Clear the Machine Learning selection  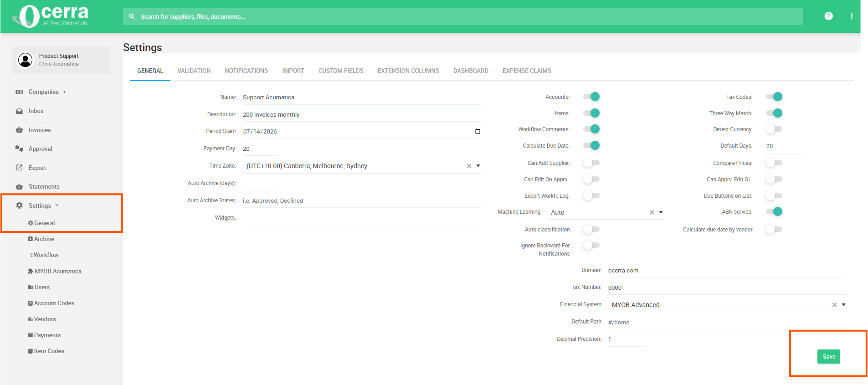[652, 212]
